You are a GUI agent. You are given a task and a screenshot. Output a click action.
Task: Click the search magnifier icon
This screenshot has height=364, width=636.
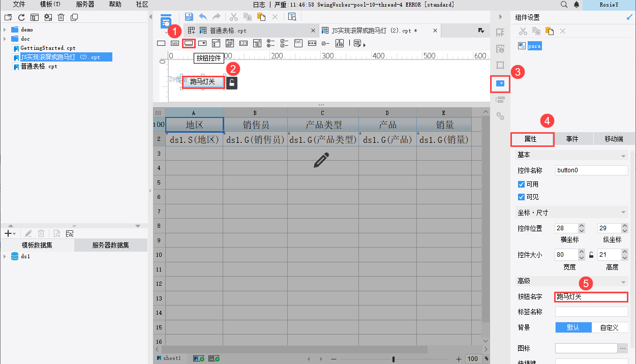coord(564,4)
